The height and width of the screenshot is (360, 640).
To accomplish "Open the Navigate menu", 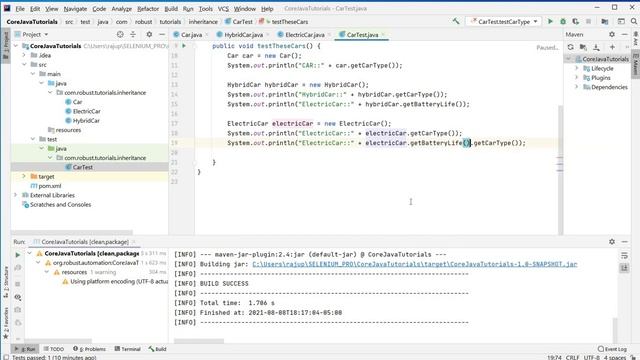I will coord(75,9).
